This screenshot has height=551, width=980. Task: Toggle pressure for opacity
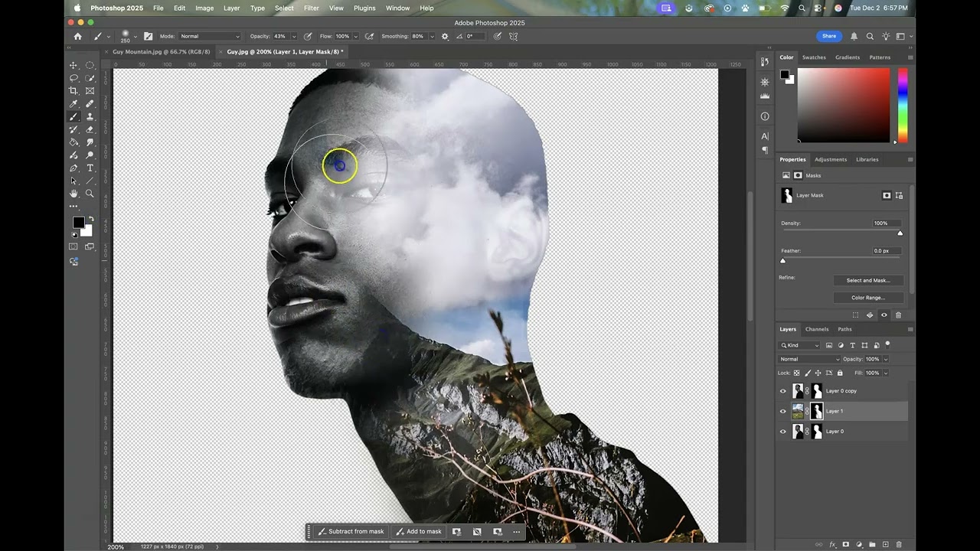(x=308, y=36)
